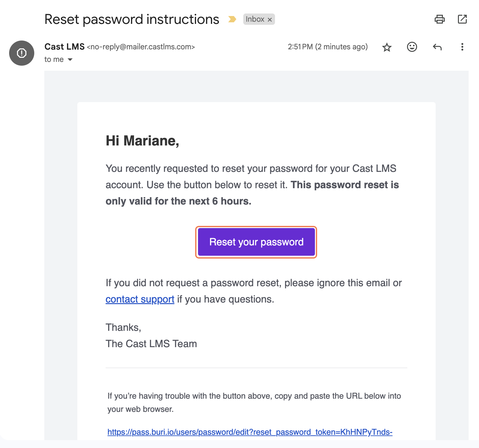479x448 pixels.
Task: Reply to the Cast LMS email
Action: (x=437, y=47)
